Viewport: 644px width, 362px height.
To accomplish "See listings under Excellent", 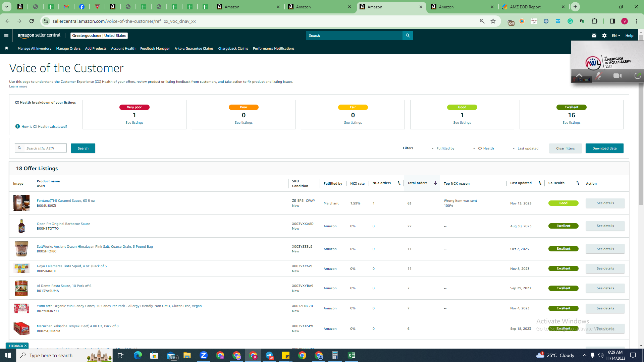I will [572, 123].
